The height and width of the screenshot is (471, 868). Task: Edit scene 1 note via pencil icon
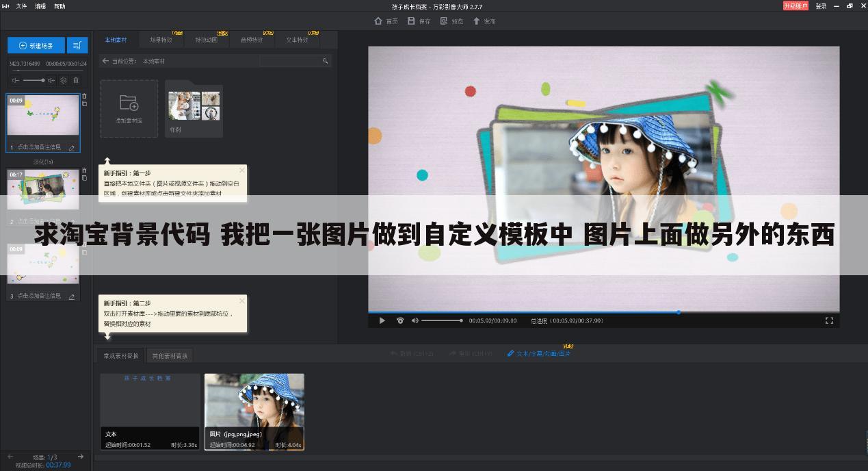point(72,147)
